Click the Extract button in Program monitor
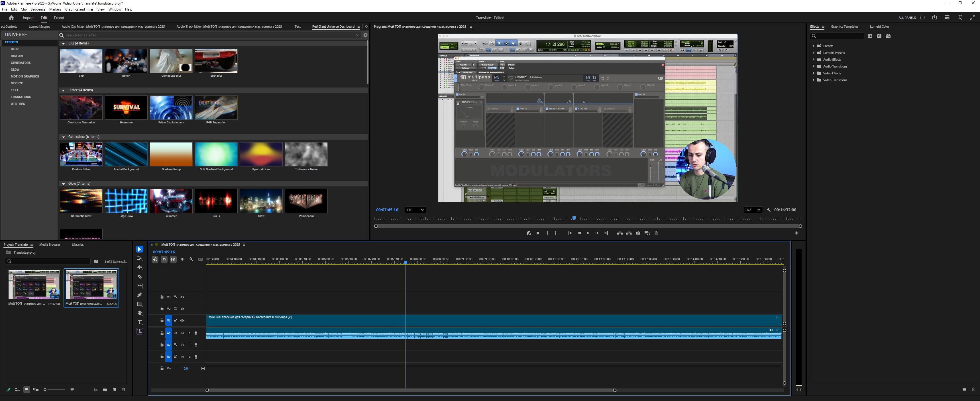The image size is (980, 401). (629, 233)
